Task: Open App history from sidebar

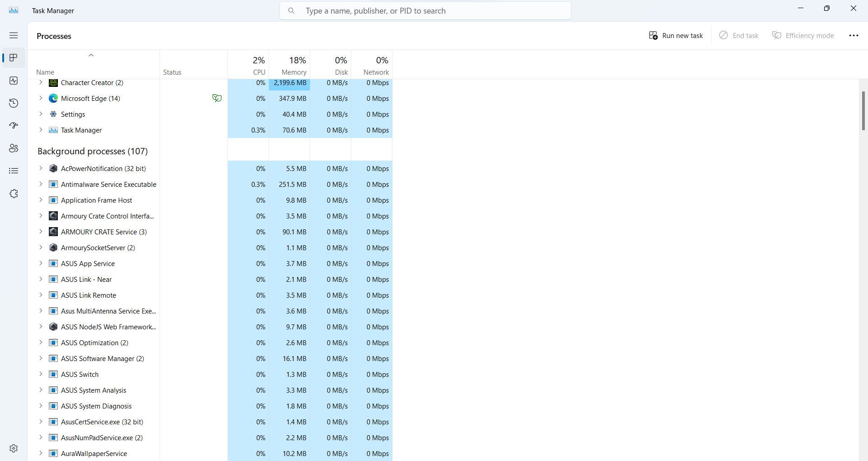Action: coord(14,103)
